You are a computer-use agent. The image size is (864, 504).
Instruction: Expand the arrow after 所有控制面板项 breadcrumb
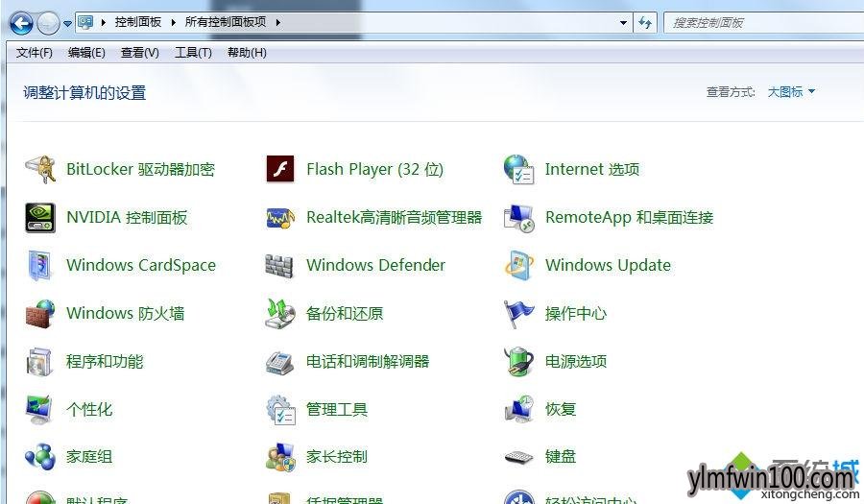point(278,23)
